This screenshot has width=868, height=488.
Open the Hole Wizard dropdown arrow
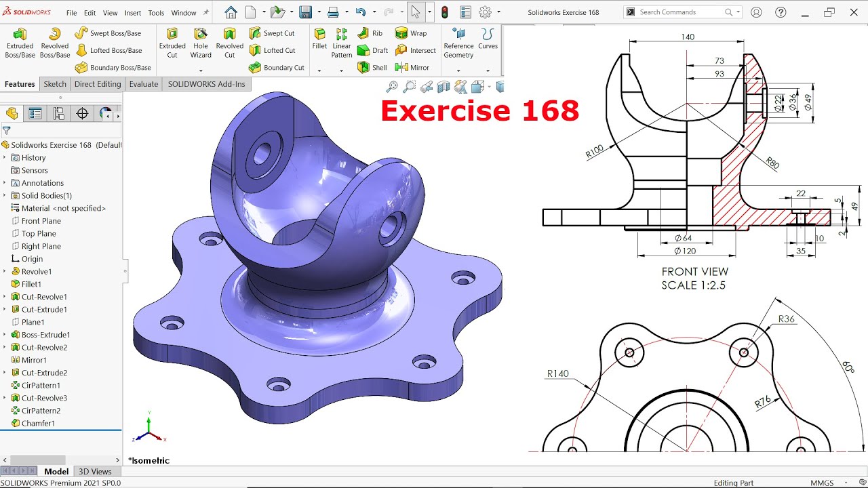pyautogui.click(x=201, y=70)
